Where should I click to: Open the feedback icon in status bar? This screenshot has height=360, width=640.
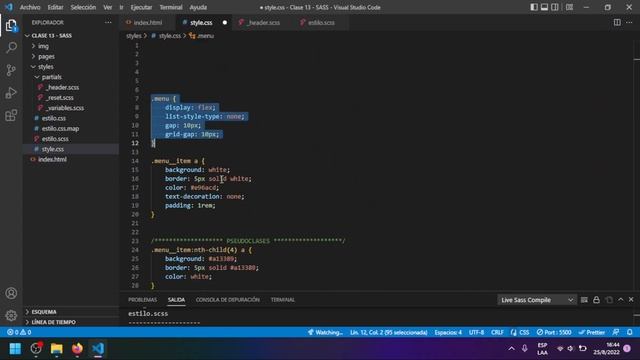[x=616, y=332]
